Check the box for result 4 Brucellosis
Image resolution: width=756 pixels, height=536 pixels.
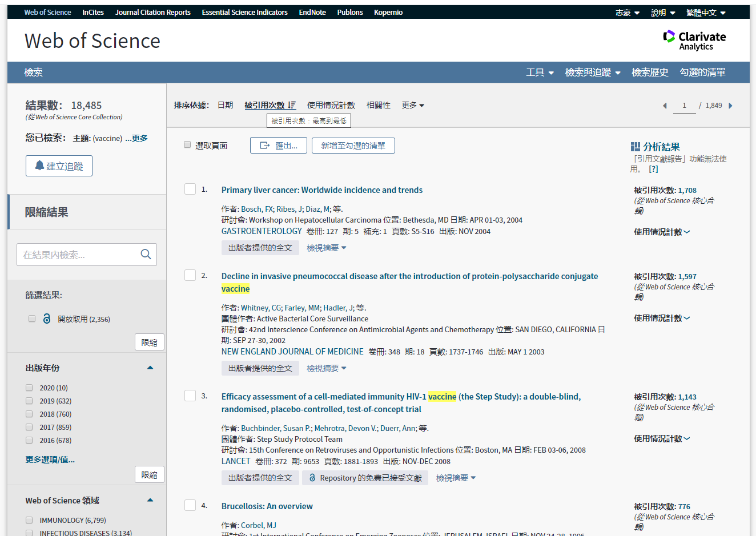point(190,505)
